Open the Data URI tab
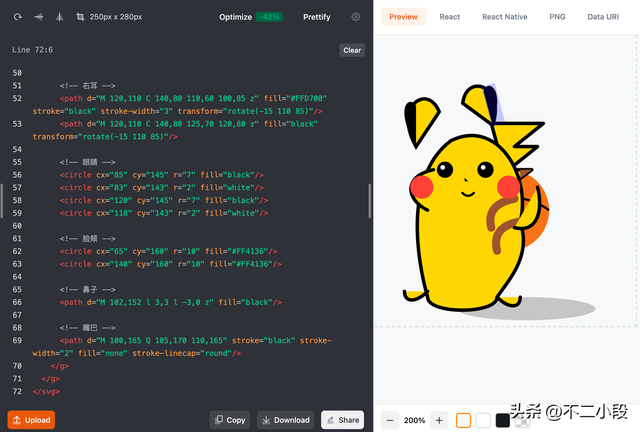The image size is (640, 432). (x=603, y=17)
